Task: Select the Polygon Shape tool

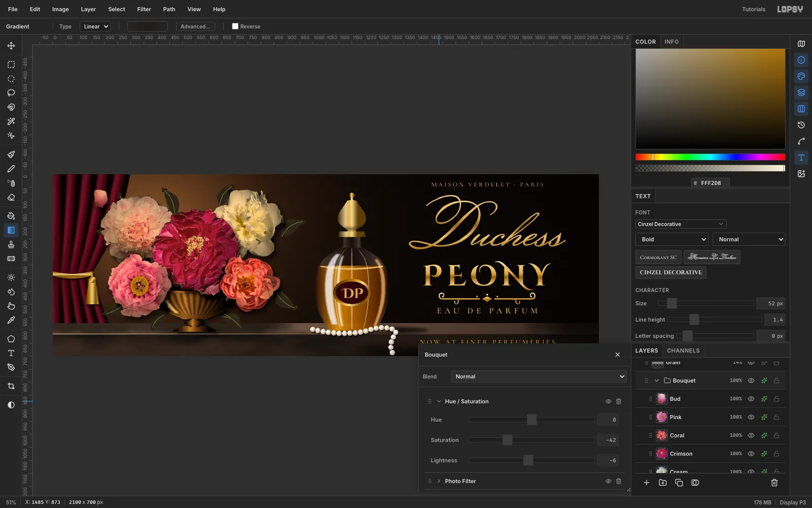Action: 11,339
